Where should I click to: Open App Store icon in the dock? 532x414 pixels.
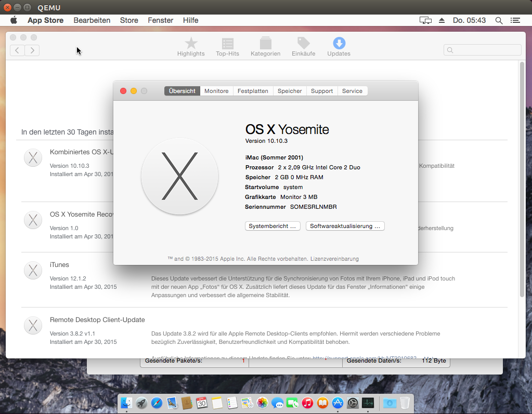tap(338, 403)
